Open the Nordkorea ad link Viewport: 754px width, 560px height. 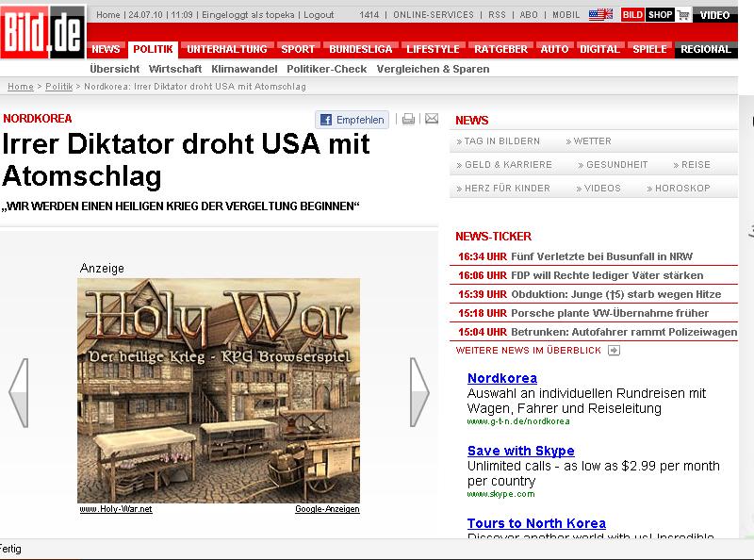[x=502, y=378]
